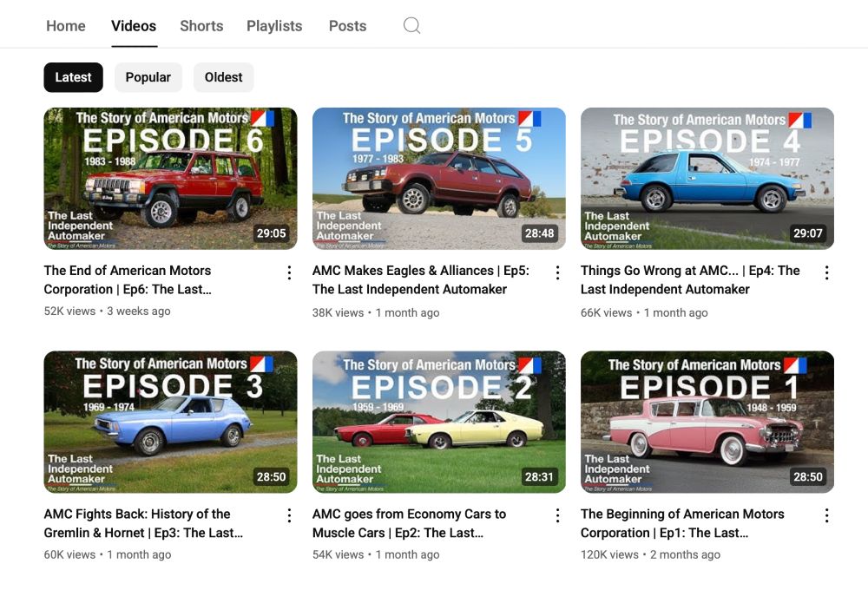Image resolution: width=868 pixels, height=590 pixels.
Task: Click '66K views • 1 month ago' text
Action: (644, 312)
